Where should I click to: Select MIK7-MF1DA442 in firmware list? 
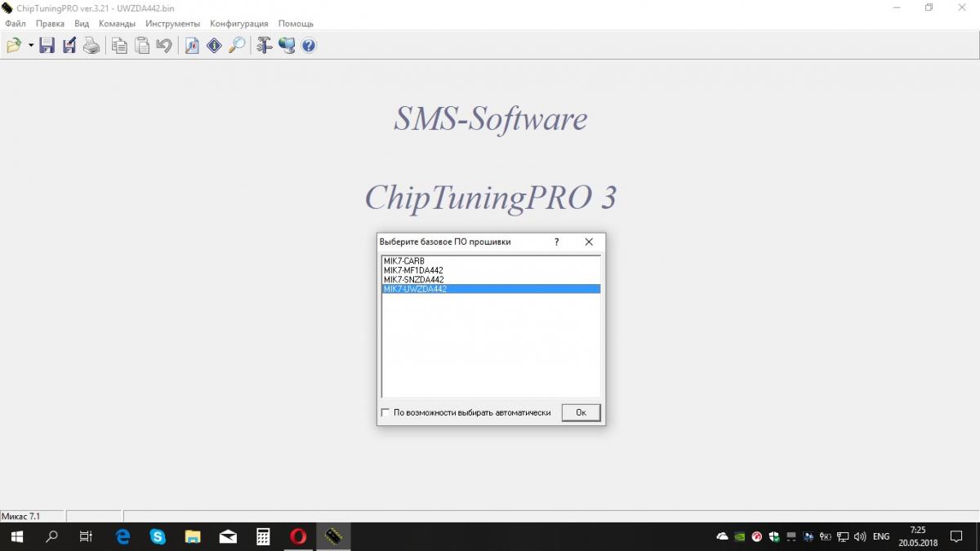491,270
